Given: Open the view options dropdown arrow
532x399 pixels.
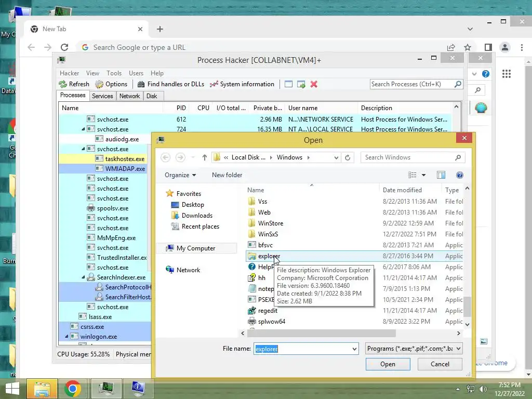Looking at the screenshot, I should [423, 175].
